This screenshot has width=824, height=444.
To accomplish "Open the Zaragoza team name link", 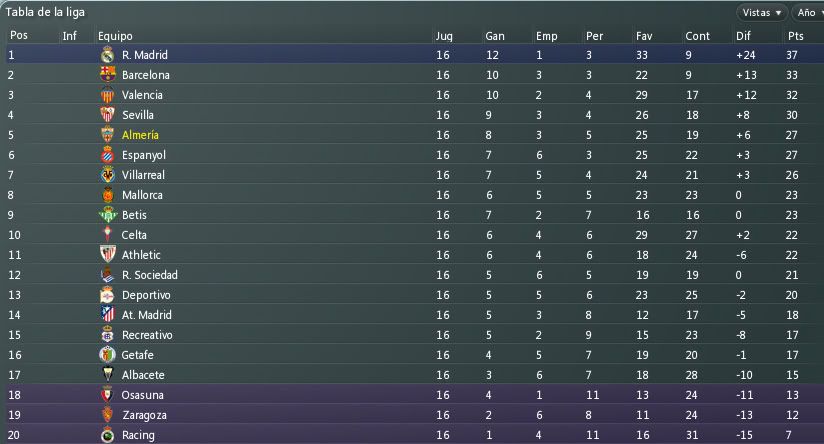I will point(145,415).
